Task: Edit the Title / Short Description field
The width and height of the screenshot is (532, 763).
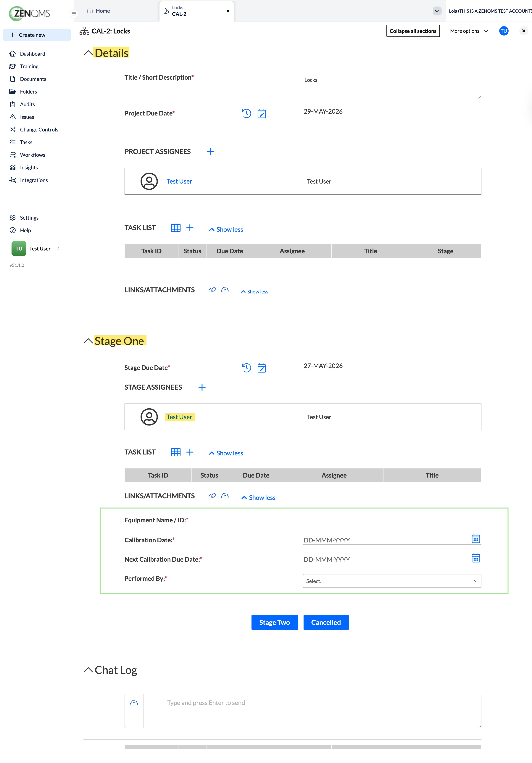Action: pyautogui.click(x=392, y=86)
